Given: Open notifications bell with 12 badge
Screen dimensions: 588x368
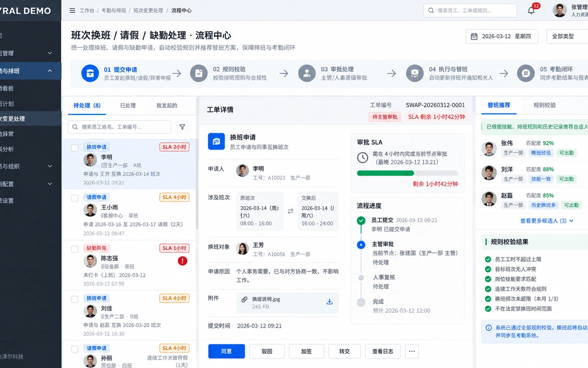Looking at the screenshot, I should pyautogui.click(x=532, y=10).
